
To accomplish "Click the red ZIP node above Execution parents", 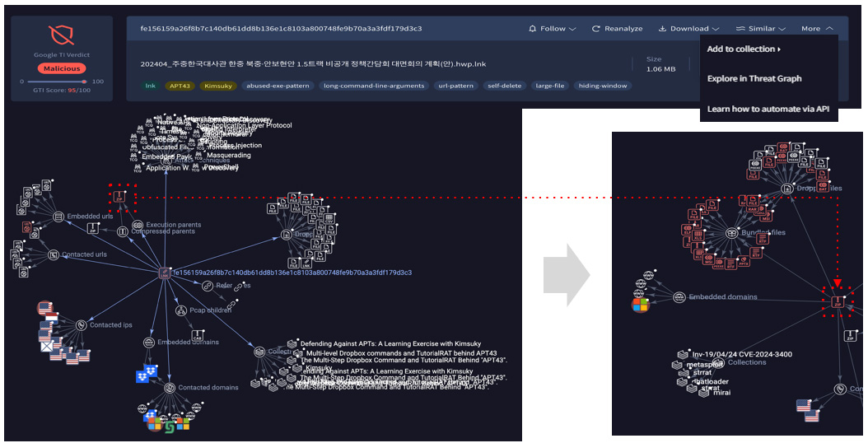I will pyautogui.click(x=119, y=197).
